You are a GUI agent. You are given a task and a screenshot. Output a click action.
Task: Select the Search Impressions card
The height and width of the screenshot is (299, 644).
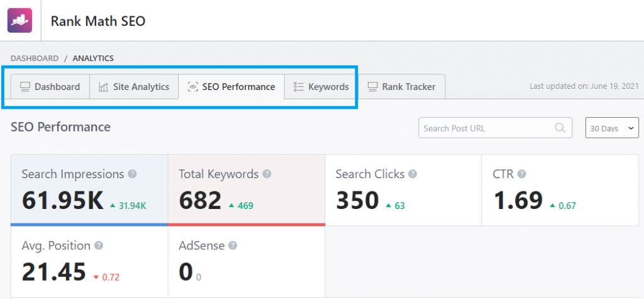pos(89,190)
